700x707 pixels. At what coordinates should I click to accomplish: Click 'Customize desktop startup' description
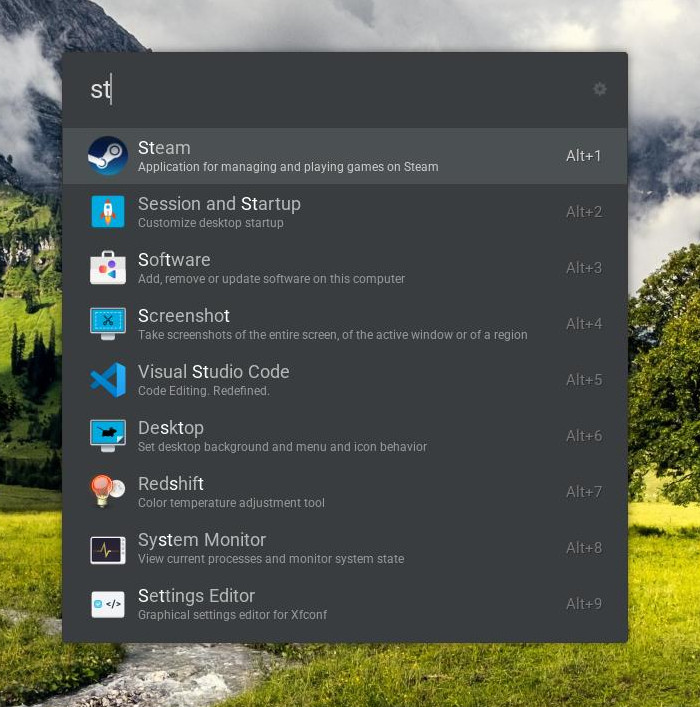211,223
